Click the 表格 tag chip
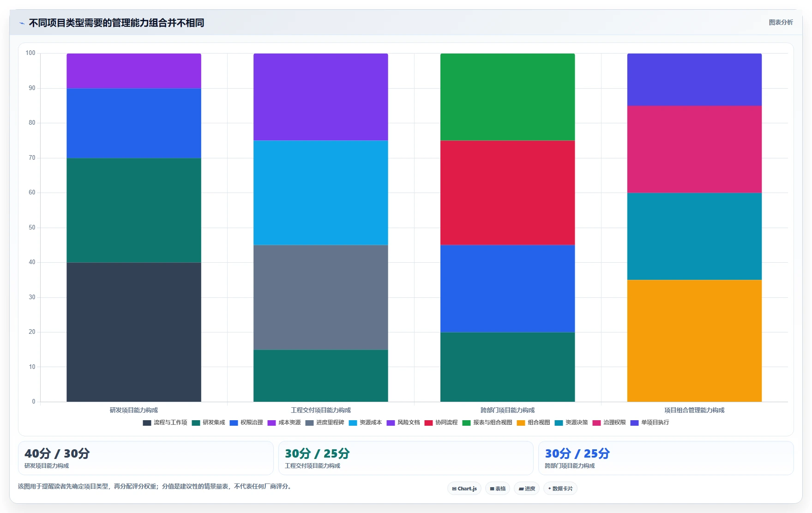Viewport: 812px width, 513px height. click(x=498, y=489)
